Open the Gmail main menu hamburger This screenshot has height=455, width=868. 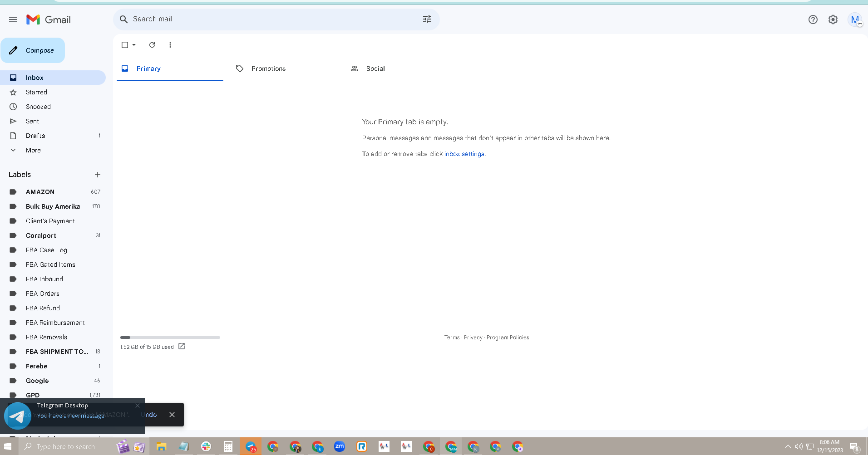pyautogui.click(x=13, y=20)
